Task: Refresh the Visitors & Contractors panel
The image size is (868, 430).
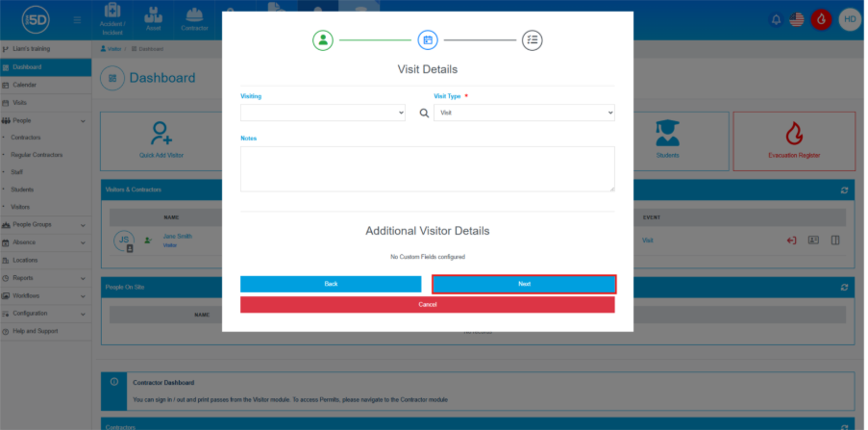Action: (x=844, y=190)
